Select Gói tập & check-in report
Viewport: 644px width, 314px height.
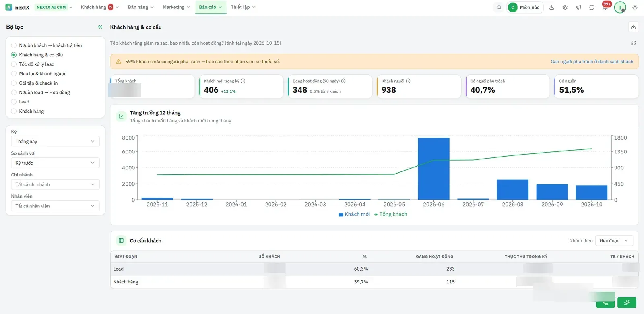(35, 83)
